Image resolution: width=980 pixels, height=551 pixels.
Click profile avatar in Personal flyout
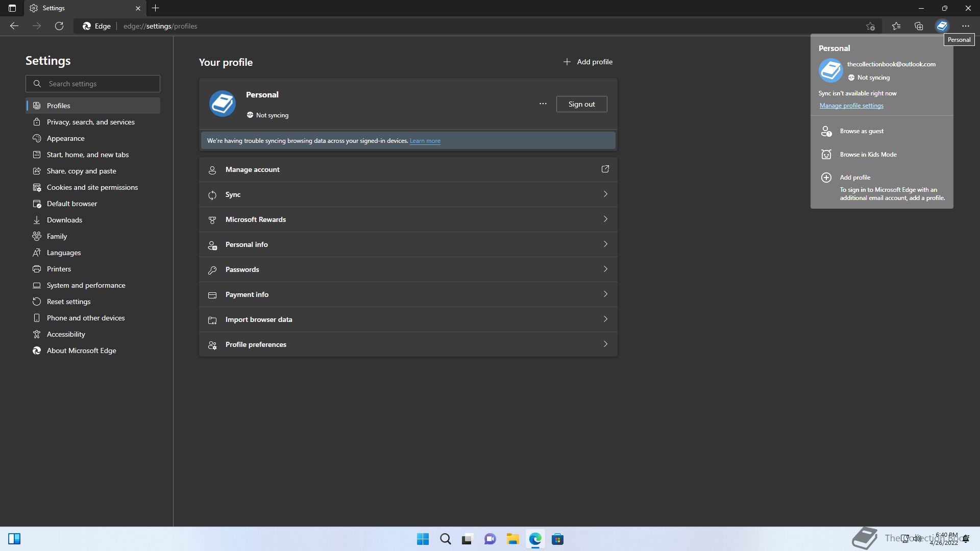pyautogui.click(x=830, y=70)
